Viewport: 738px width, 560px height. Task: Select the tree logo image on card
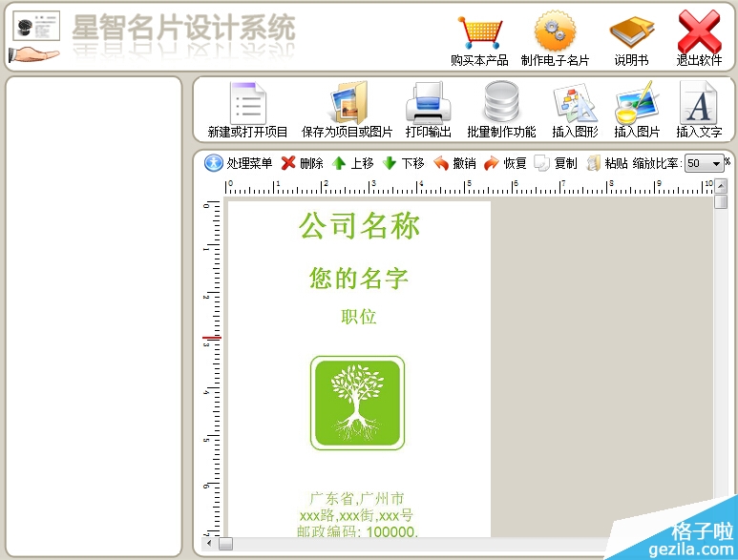tap(357, 403)
